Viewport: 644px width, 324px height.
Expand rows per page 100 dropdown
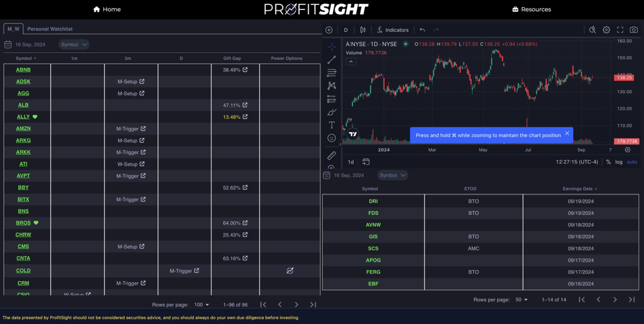pyautogui.click(x=202, y=305)
